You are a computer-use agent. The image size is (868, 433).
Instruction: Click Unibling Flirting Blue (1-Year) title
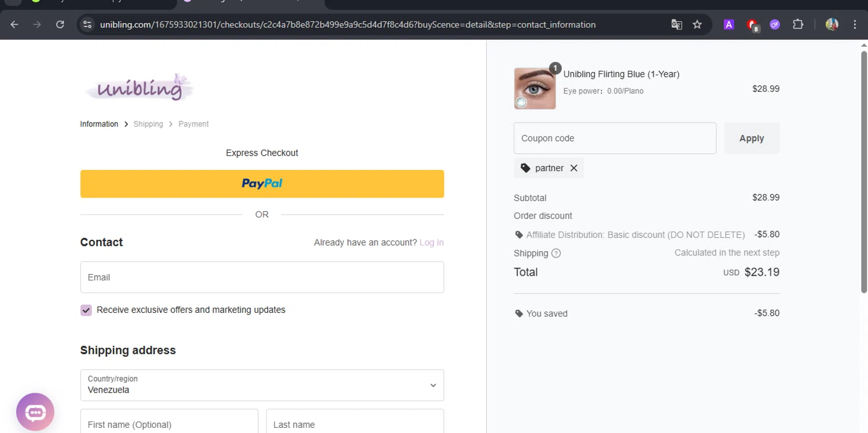coord(621,74)
